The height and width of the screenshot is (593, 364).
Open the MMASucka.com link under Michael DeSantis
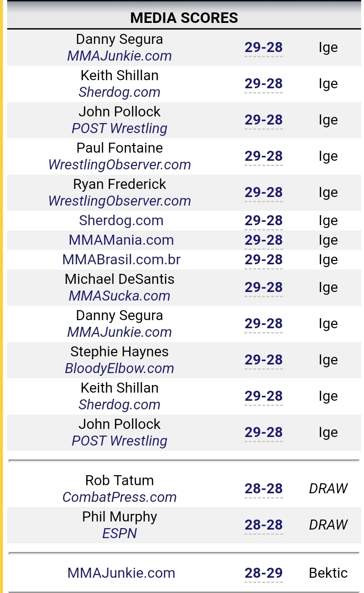pos(120,296)
